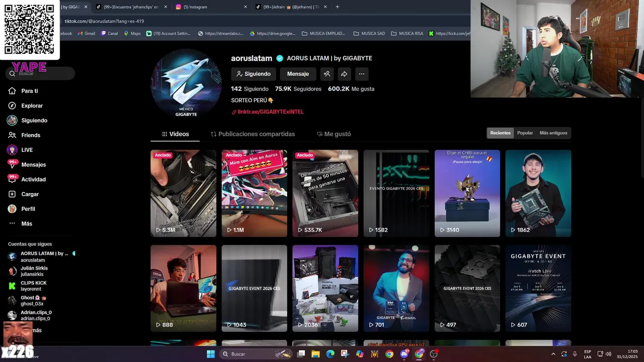Open the volume tray icon
The width and height of the screenshot is (644, 362).
tap(608, 354)
